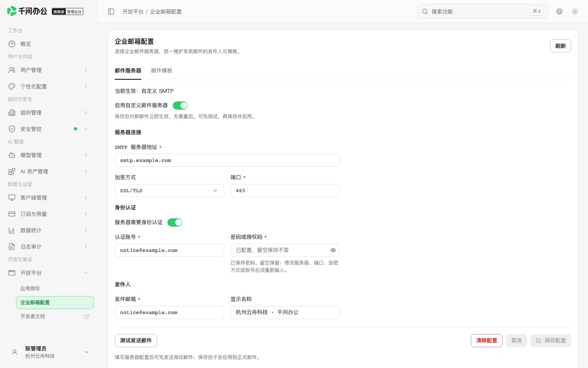Click the 保存配置 button
The image size is (588, 368).
click(x=550, y=341)
